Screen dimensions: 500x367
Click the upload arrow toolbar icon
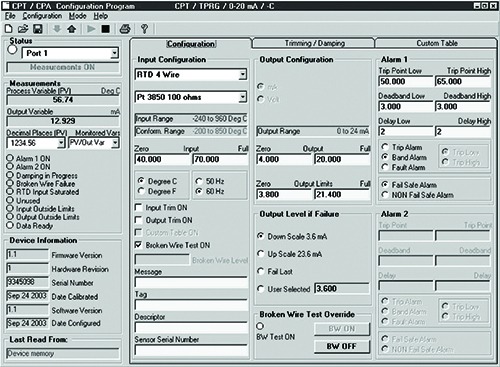coord(72,29)
